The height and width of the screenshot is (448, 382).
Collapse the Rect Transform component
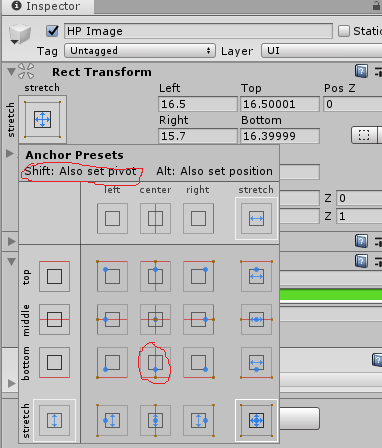pos(11,72)
